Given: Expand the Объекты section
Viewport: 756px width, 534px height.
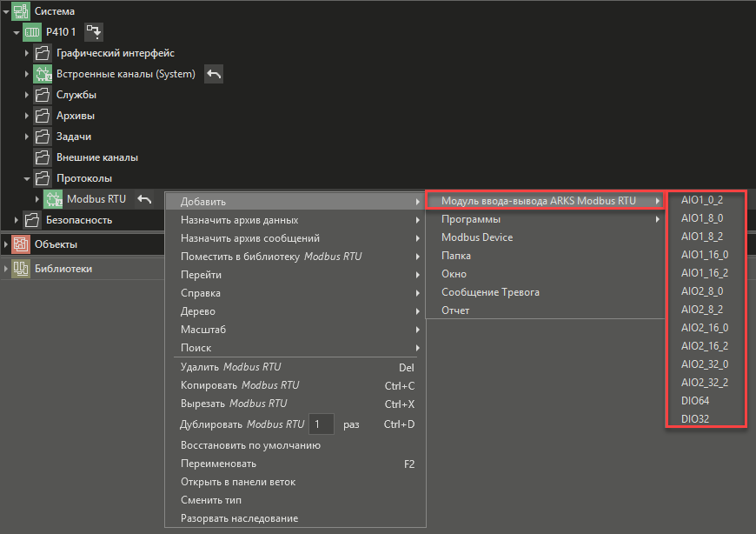Looking at the screenshot, I should pos(6,244).
